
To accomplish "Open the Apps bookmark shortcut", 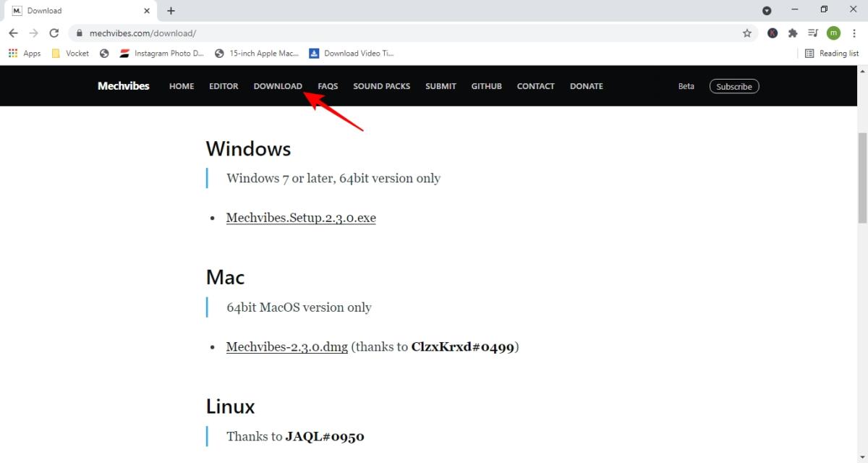I will [25, 54].
